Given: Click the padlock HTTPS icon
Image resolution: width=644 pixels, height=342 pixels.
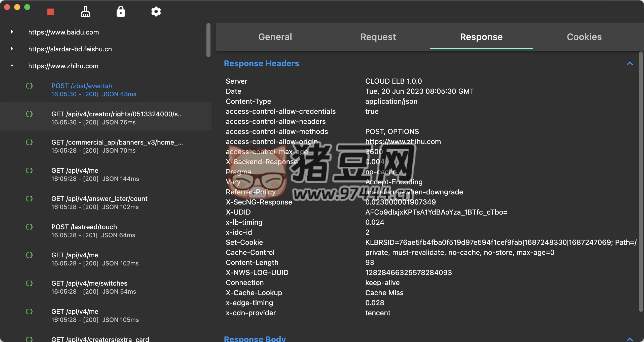Looking at the screenshot, I should 121,12.
